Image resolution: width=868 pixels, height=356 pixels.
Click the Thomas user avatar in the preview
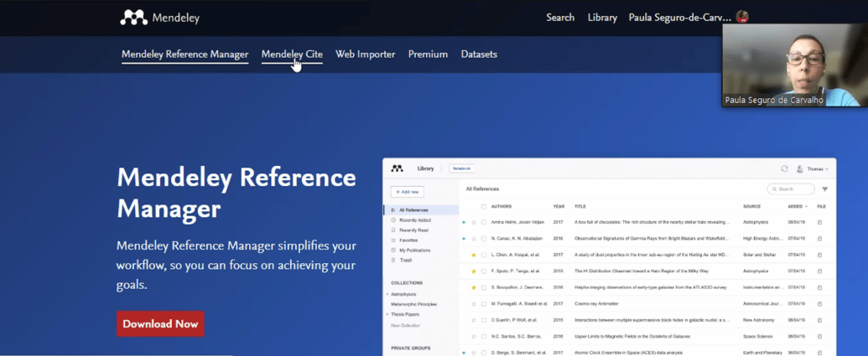pos(800,168)
